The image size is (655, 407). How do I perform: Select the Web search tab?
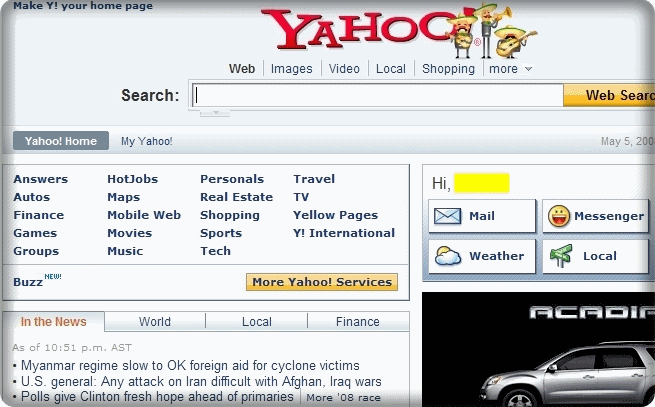point(242,69)
